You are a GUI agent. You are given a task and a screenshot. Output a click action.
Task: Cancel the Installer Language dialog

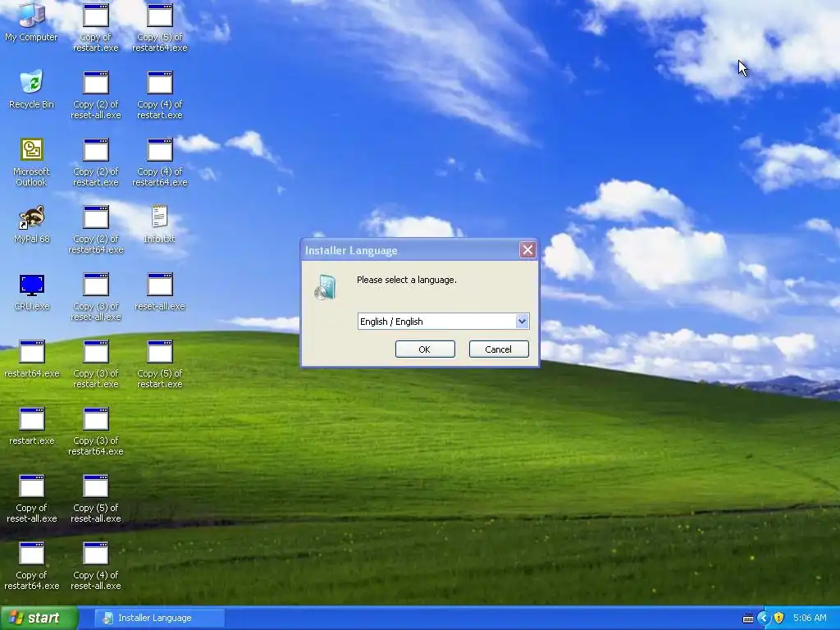coord(499,349)
